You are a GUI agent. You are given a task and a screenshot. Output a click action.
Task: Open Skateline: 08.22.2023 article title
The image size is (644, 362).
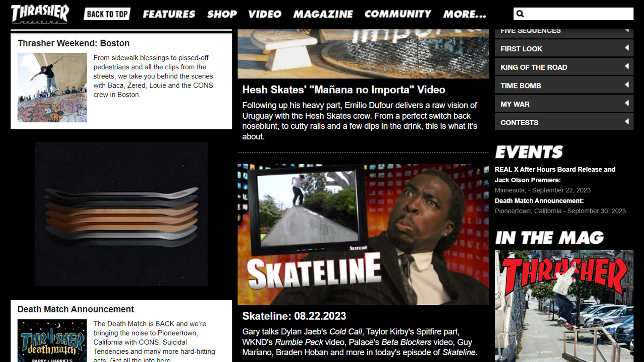[294, 316]
